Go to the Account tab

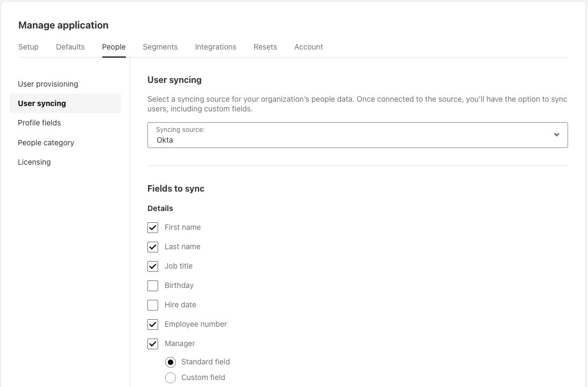point(308,47)
